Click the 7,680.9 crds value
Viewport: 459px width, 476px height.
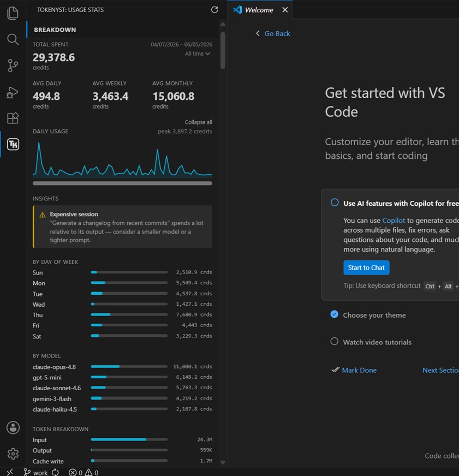pos(194,314)
